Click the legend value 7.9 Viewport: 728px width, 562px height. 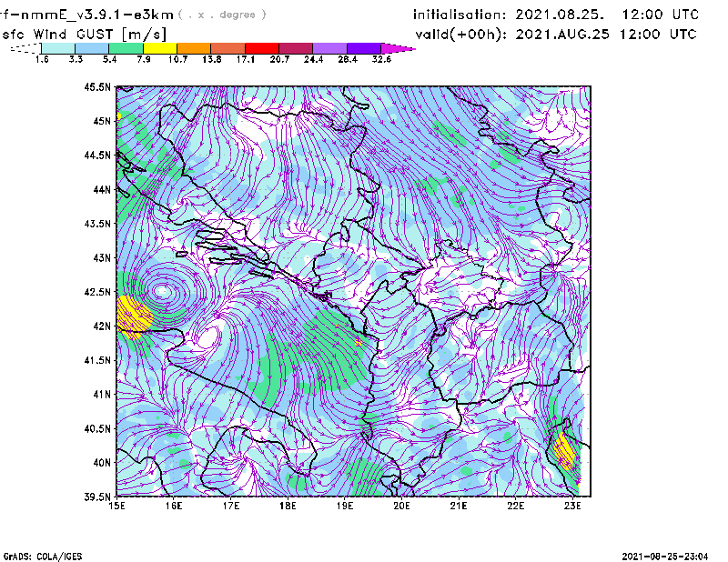144,59
